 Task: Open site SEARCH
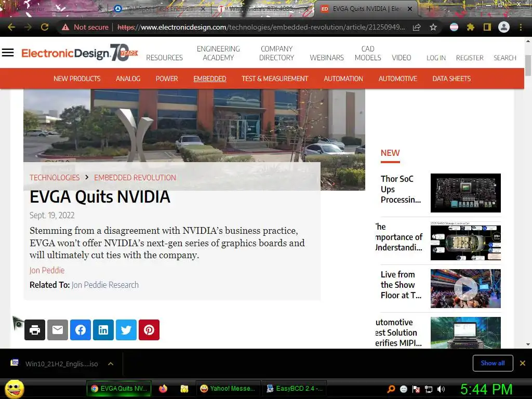coord(505,58)
